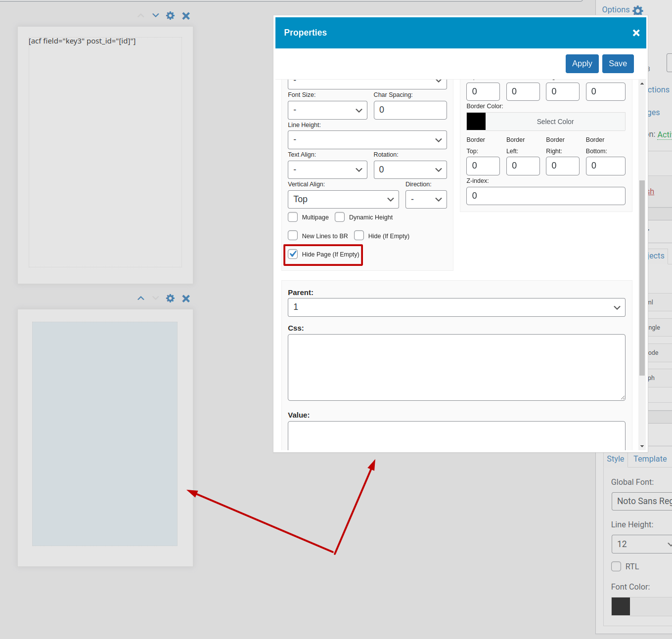The height and width of the screenshot is (639, 672).
Task: Click the Apply button
Action: [582, 64]
